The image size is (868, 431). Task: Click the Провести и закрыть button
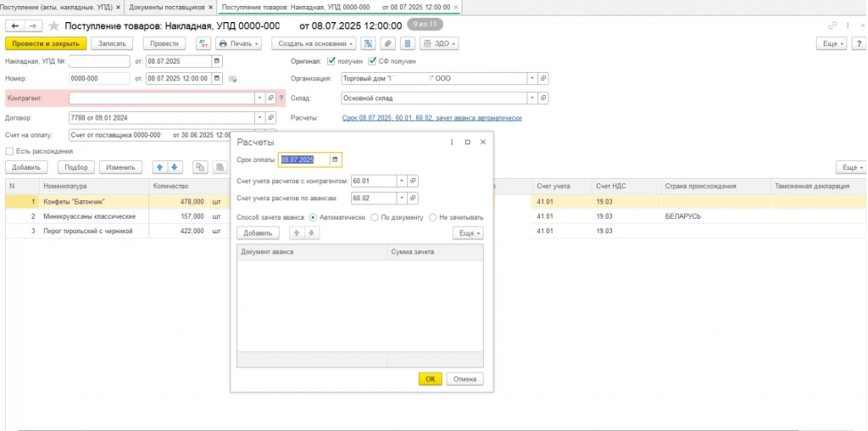tap(46, 43)
